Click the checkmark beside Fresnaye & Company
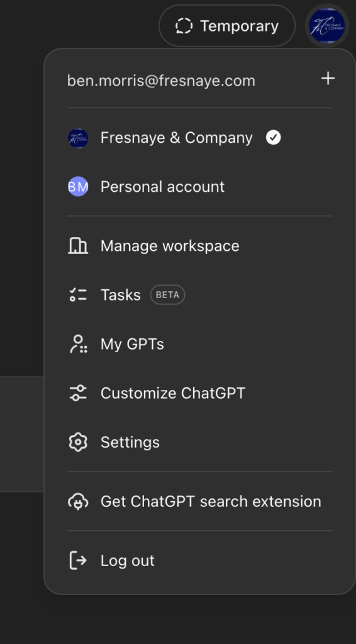Viewport: 356px width, 644px height. [x=274, y=138]
